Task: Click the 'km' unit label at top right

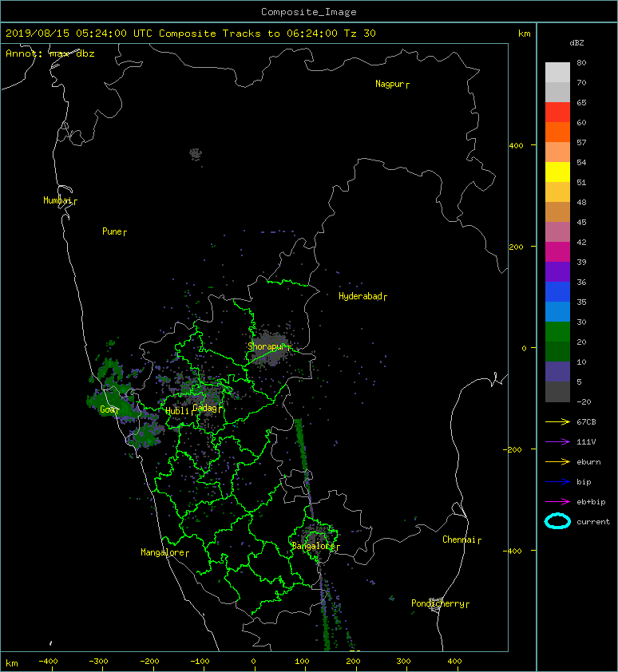Action: pyautogui.click(x=524, y=34)
